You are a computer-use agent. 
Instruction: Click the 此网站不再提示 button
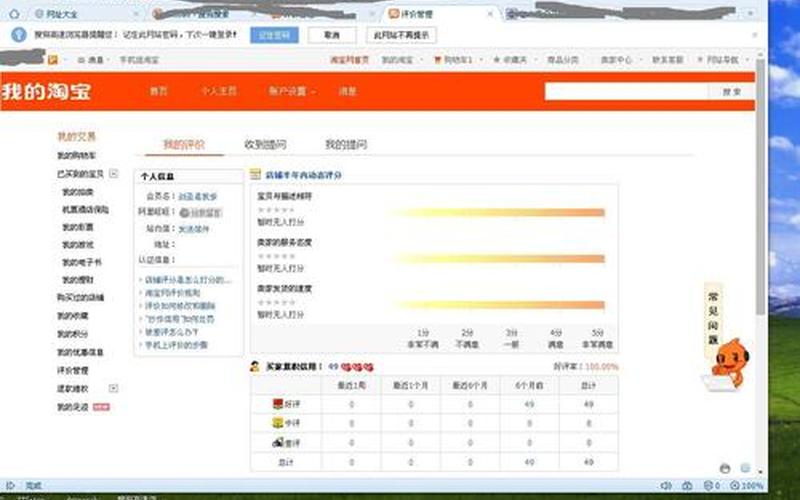401,35
